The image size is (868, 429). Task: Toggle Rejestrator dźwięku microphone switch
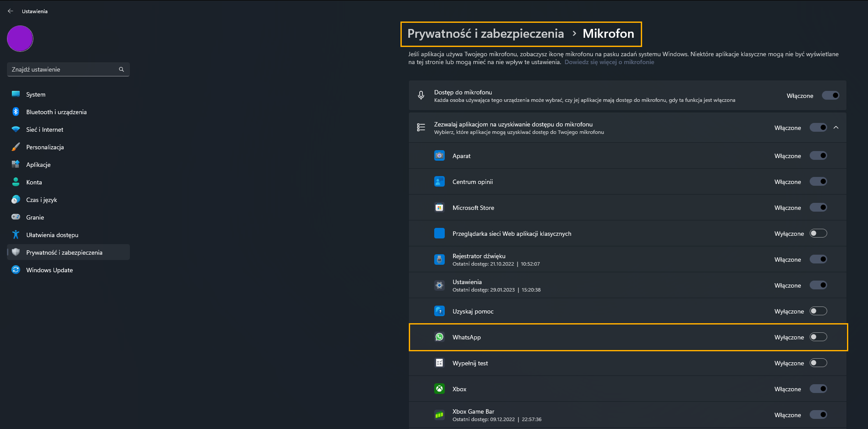818,259
